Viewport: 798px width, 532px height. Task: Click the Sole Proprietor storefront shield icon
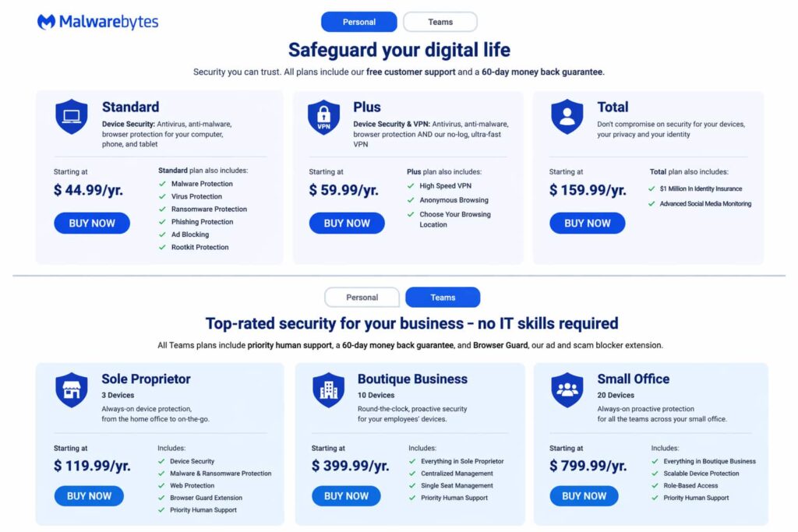click(x=72, y=390)
